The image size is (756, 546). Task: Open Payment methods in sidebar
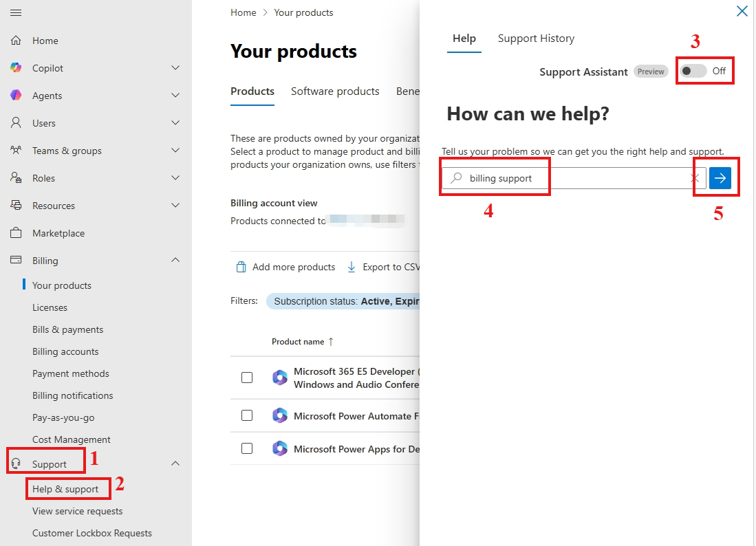(70, 373)
